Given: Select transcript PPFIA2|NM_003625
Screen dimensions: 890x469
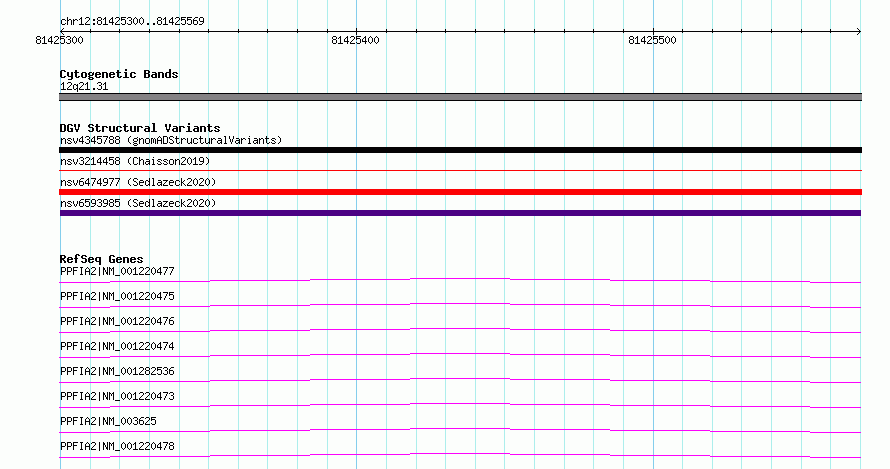Looking at the screenshot, I should [x=108, y=421].
